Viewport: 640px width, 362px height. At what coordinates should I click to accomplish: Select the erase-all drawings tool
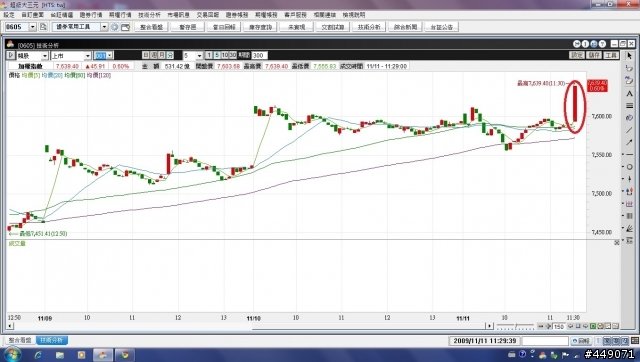point(629,81)
